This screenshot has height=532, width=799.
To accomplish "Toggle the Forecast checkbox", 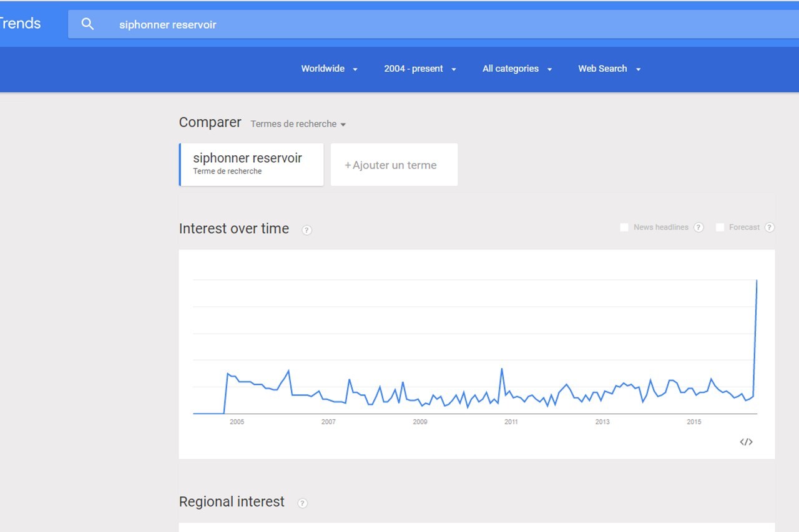I will point(720,228).
